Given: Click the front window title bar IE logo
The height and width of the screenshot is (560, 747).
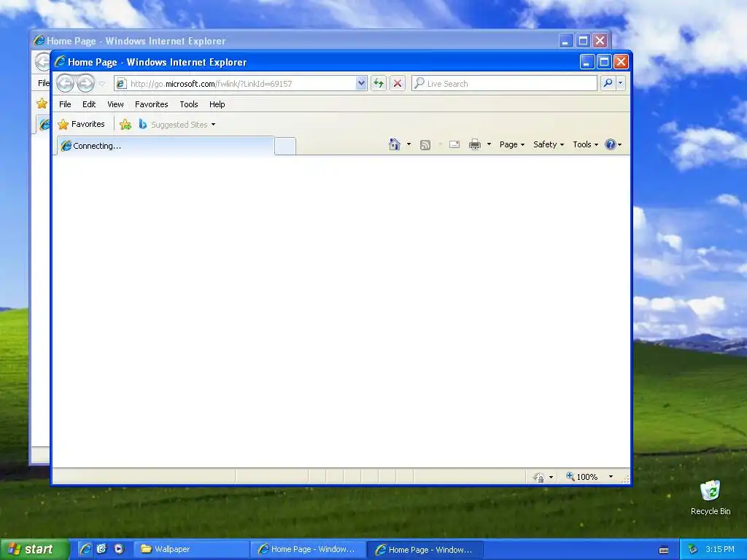Looking at the screenshot, I should click(x=60, y=61).
